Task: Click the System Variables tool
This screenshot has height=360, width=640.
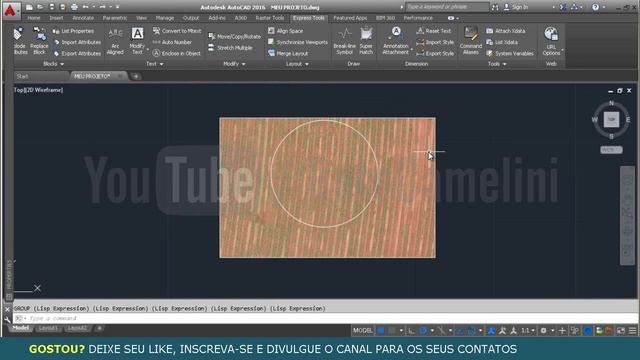Action: point(510,53)
